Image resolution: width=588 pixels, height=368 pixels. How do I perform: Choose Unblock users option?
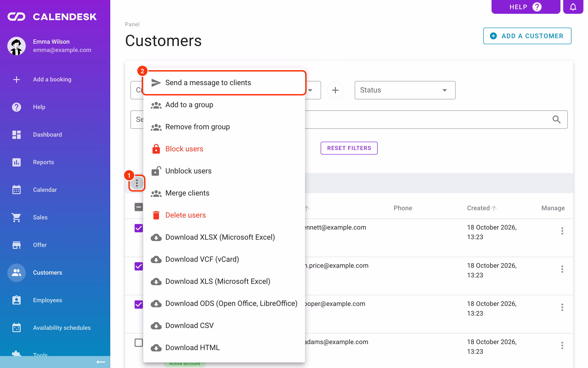[224, 171]
